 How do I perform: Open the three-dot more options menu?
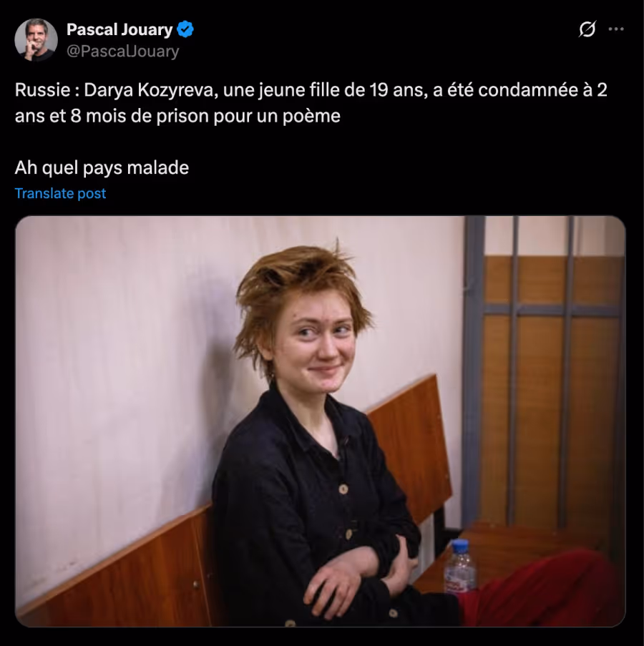point(616,29)
